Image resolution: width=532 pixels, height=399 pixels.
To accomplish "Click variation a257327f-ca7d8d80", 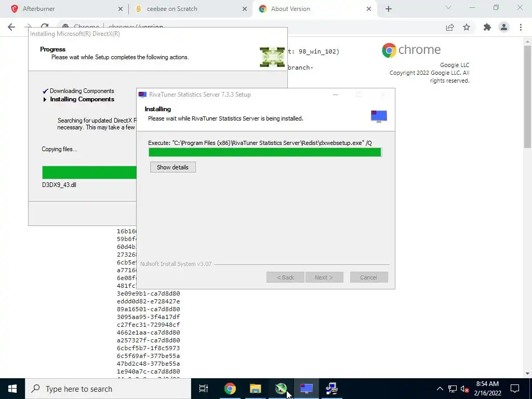I will coord(148,340).
